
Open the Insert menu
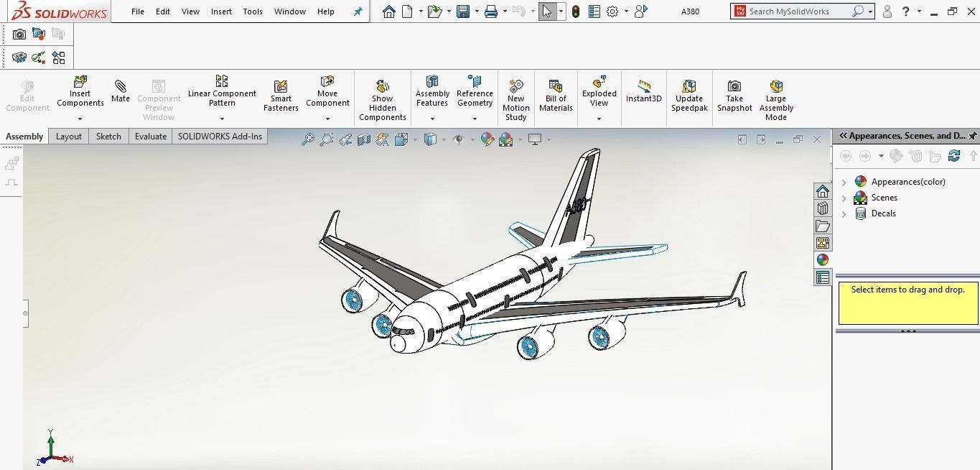point(221,11)
